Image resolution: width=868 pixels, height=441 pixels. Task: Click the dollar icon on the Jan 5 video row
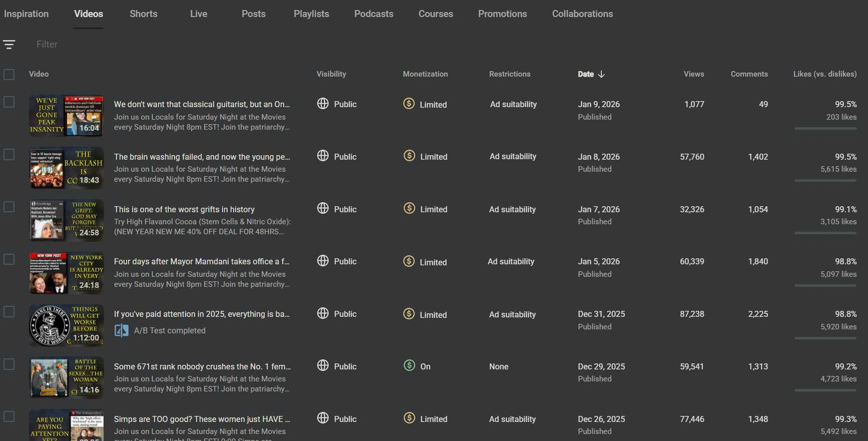point(409,261)
